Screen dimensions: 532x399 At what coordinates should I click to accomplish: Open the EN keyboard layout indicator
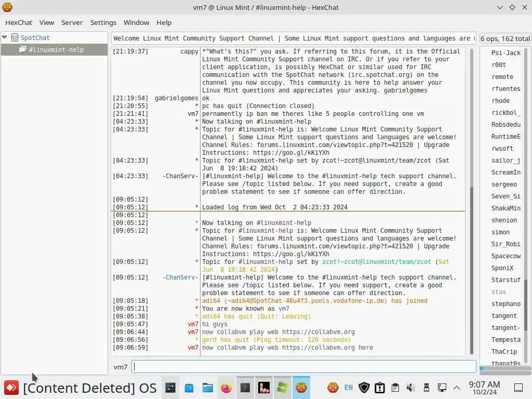click(x=349, y=388)
